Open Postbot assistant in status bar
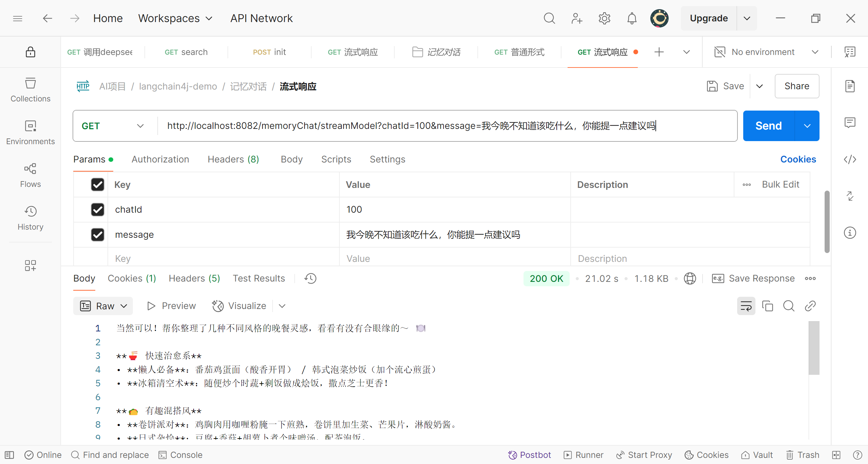868x464 pixels. click(530, 455)
